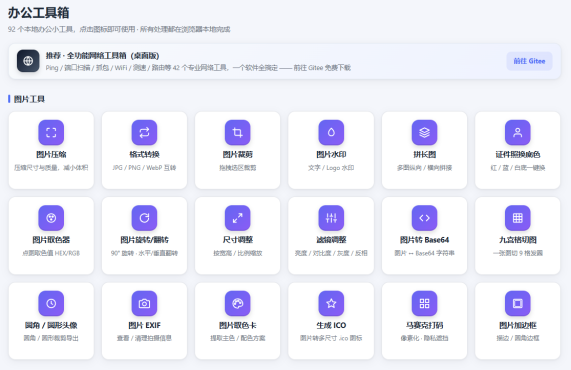Open the 圆角 / 圆形头像 icon
Screen dimensions: 571x370
click(x=51, y=303)
